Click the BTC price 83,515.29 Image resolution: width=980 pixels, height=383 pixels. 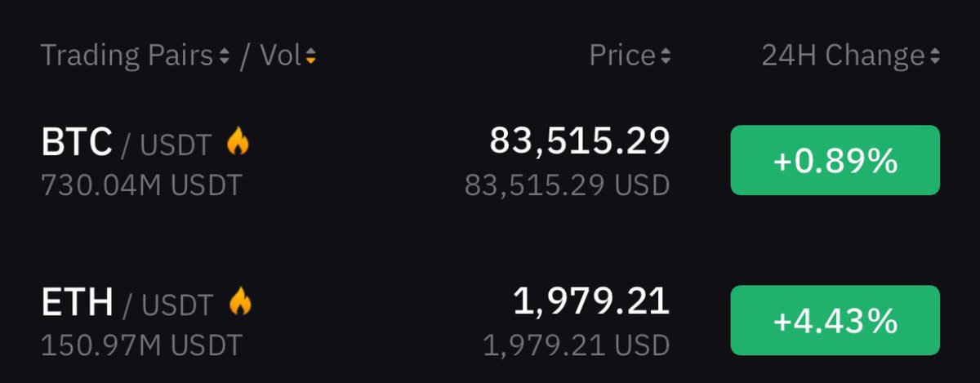coord(580,140)
